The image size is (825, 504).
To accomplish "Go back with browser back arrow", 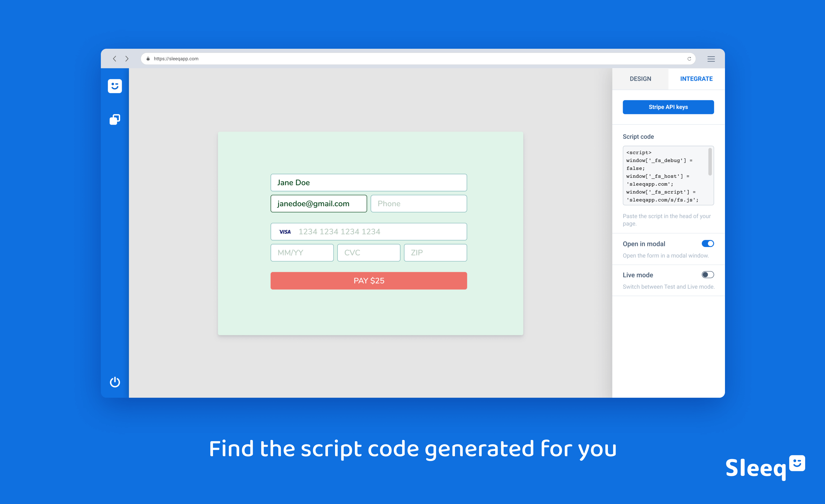I will pyautogui.click(x=115, y=59).
